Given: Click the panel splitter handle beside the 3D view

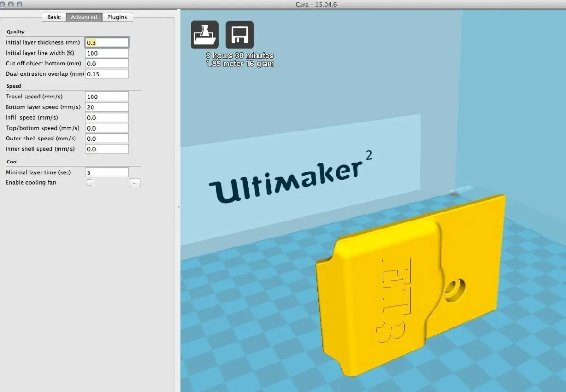Looking at the screenshot, I should tap(178, 207).
